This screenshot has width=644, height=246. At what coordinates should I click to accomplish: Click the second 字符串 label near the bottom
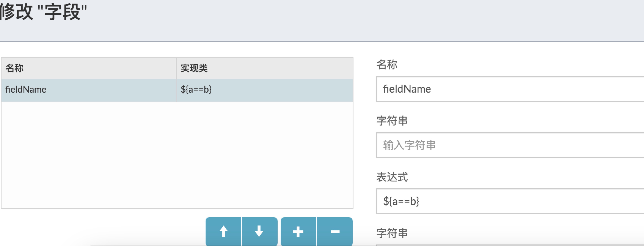392,233
